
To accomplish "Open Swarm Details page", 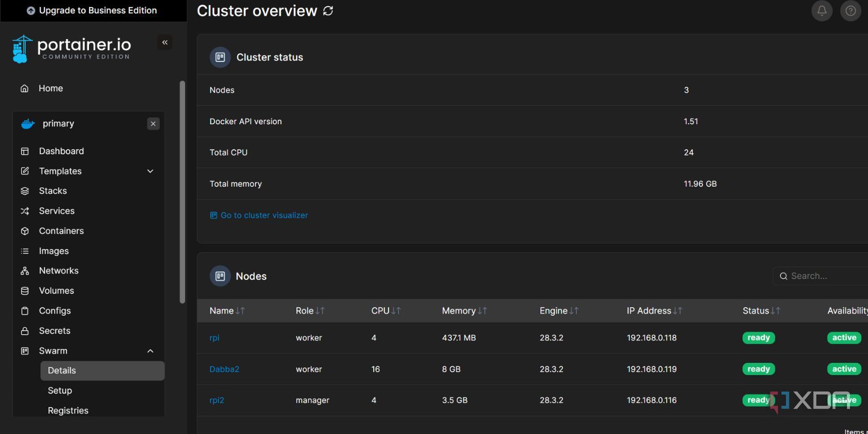I will (103, 371).
